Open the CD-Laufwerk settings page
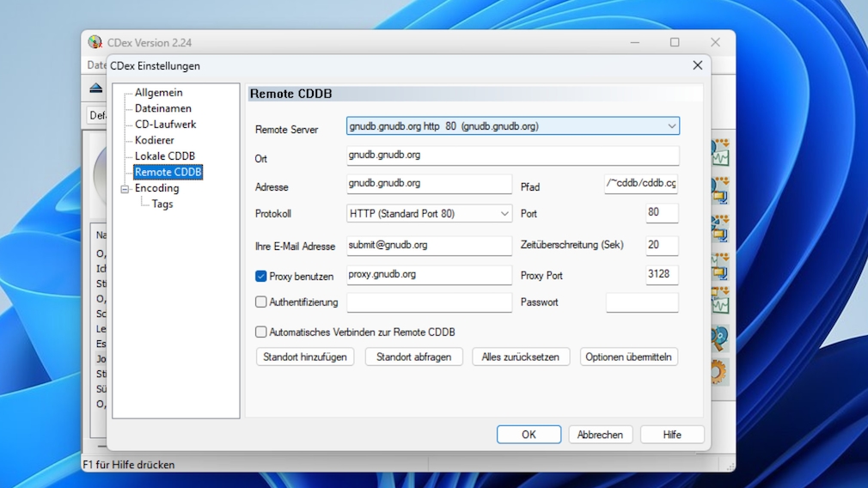 tap(165, 125)
